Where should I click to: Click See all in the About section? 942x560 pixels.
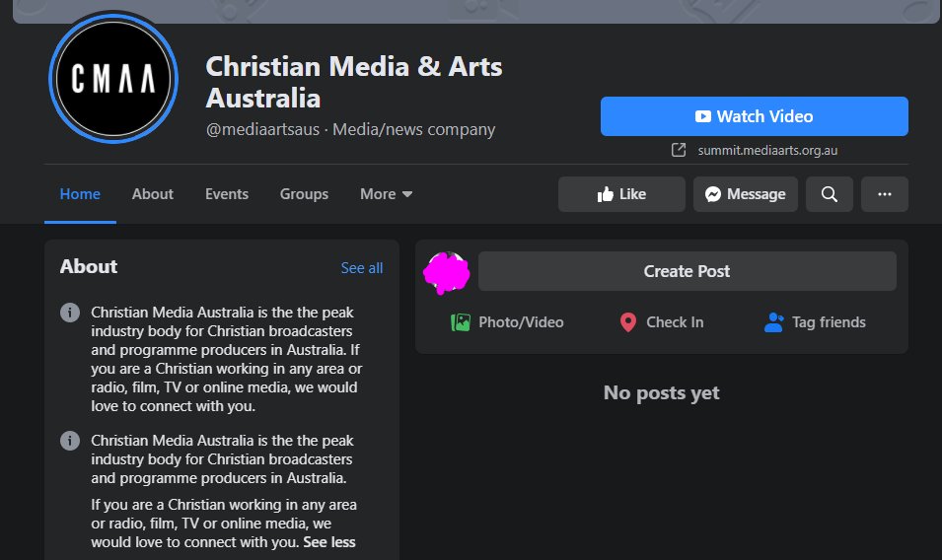362,268
